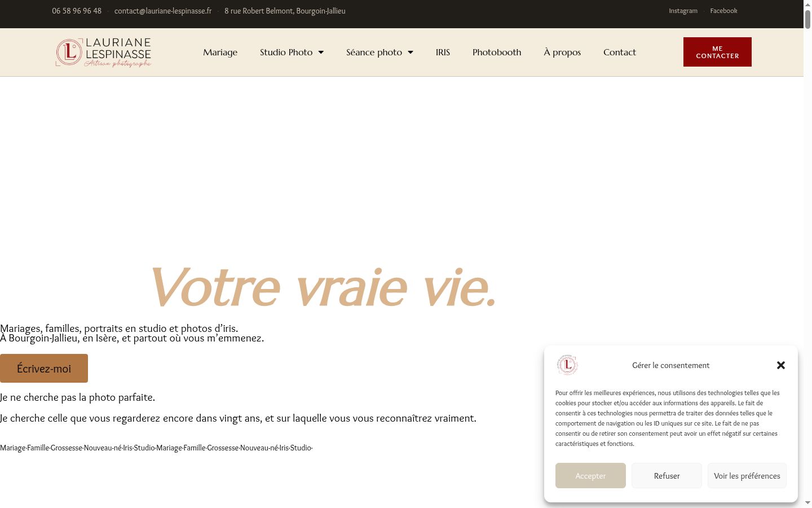Click the ME CONTACTER button

coord(717,52)
